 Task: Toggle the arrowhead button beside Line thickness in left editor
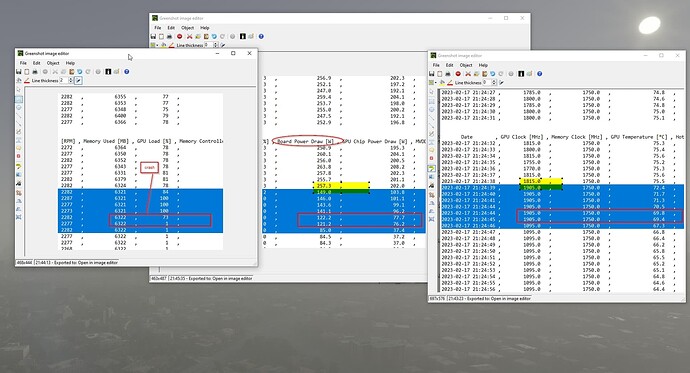tap(78, 80)
